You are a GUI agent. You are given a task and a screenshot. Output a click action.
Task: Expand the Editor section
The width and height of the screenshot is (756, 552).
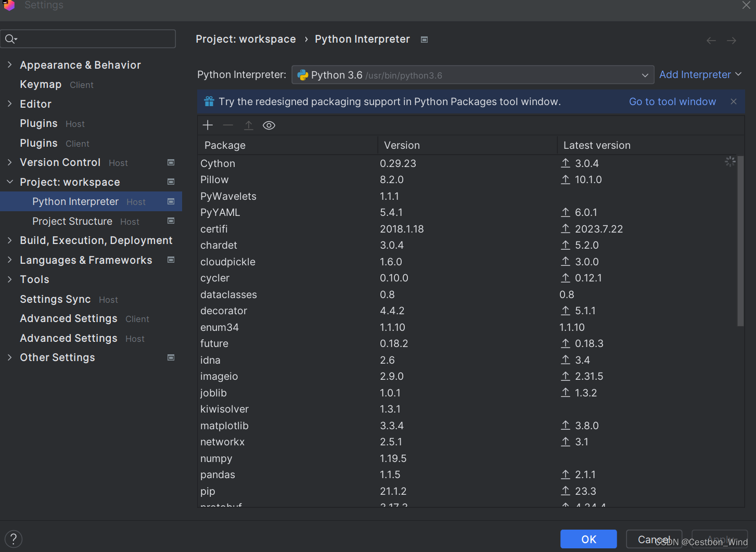[x=9, y=104]
